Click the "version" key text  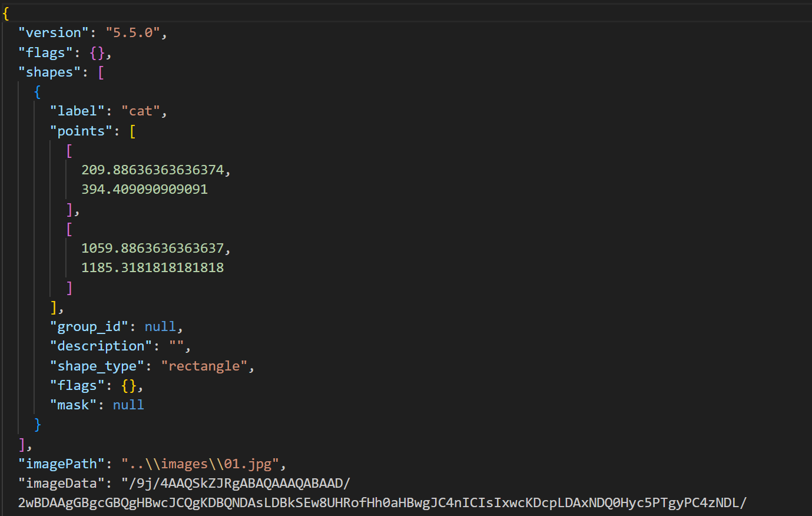pos(54,33)
